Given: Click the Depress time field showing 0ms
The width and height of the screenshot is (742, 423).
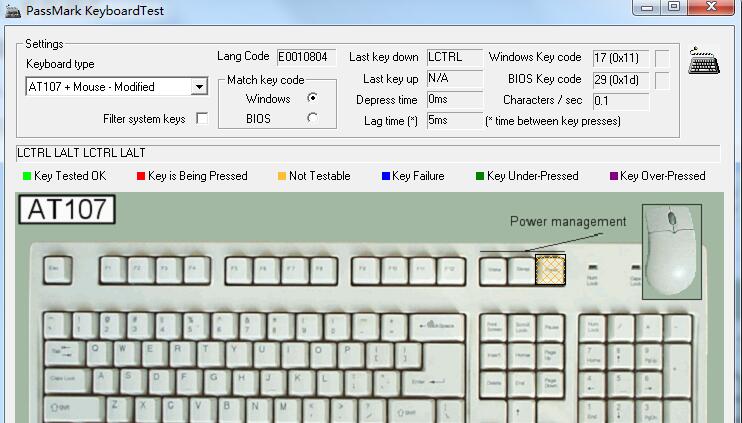Looking at the screenshot, I should pyautogui.click(x=455, y=100).
